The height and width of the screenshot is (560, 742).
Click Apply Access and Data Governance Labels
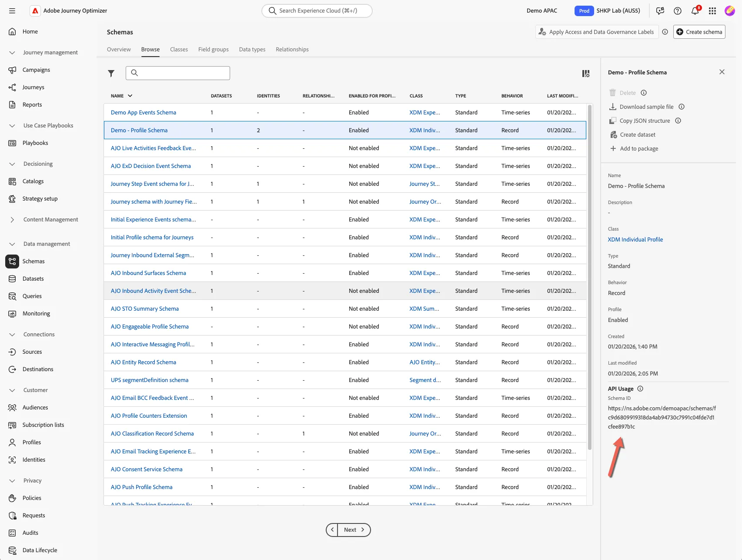point(596,32)
